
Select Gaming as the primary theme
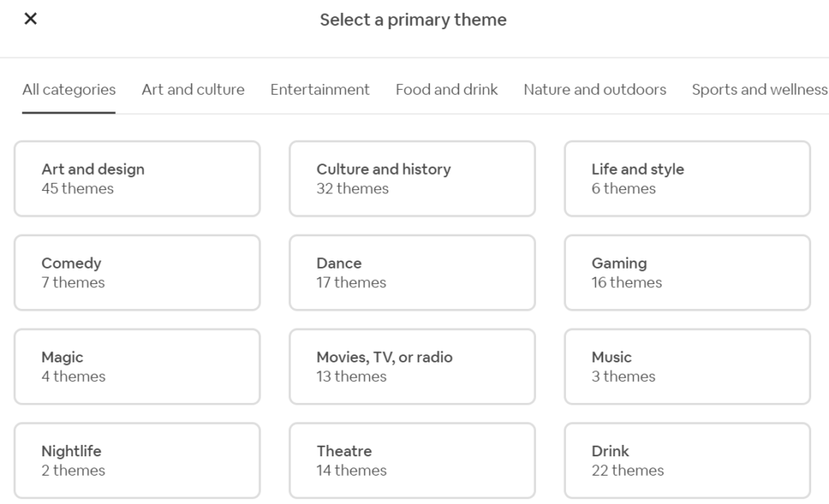(687, 272)
